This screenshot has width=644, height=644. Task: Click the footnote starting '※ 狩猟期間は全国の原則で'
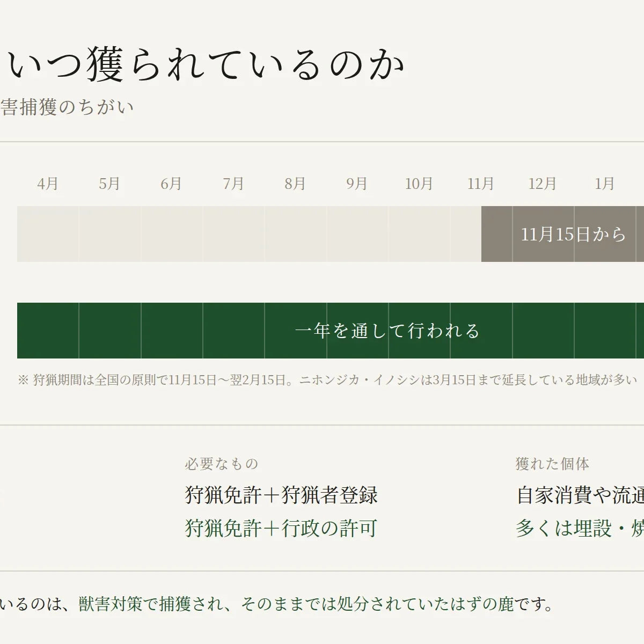coord(327,380)
